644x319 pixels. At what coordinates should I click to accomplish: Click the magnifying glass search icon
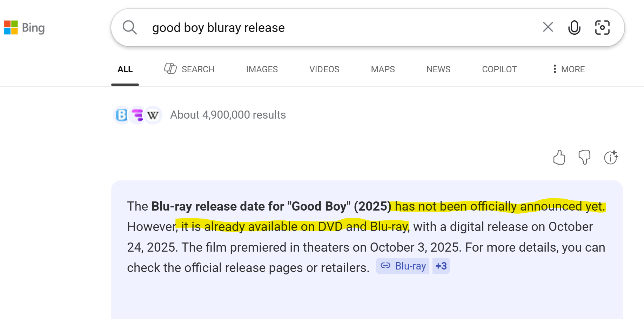tap(129, 27)
